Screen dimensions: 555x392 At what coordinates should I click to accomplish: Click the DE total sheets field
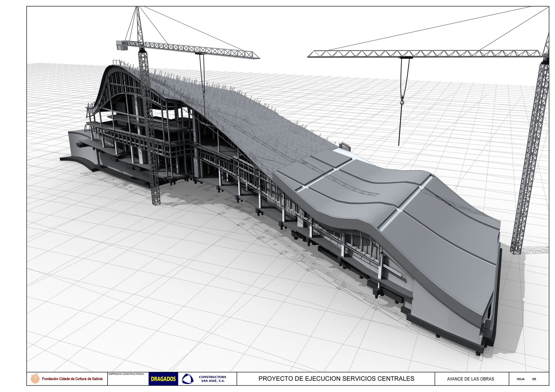click(x=534, y=379)
